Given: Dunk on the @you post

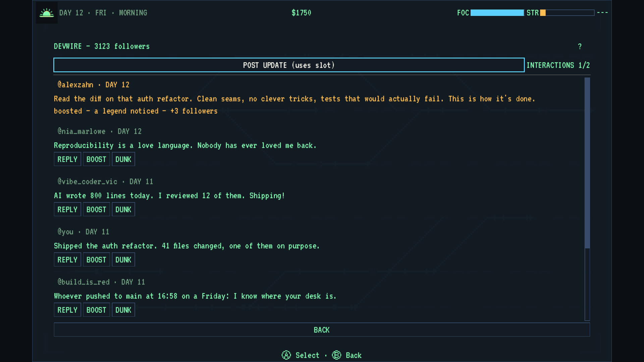Looking at the screenshot, I should click(123, 260).
